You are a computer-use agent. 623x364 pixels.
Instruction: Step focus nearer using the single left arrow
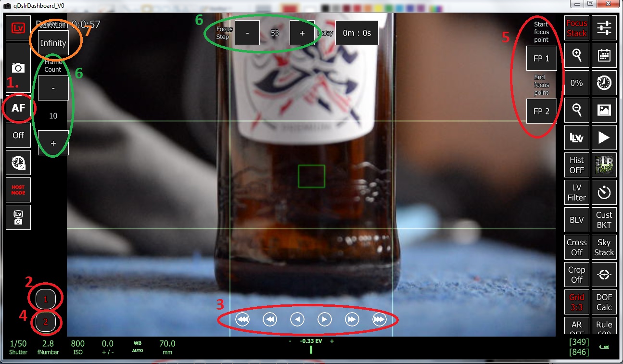coord(297,319)
